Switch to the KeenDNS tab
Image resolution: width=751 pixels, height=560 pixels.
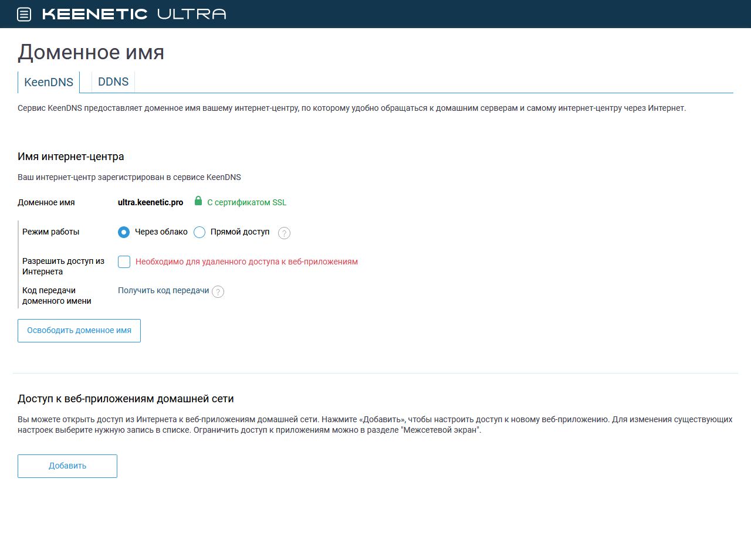point(49,82)
